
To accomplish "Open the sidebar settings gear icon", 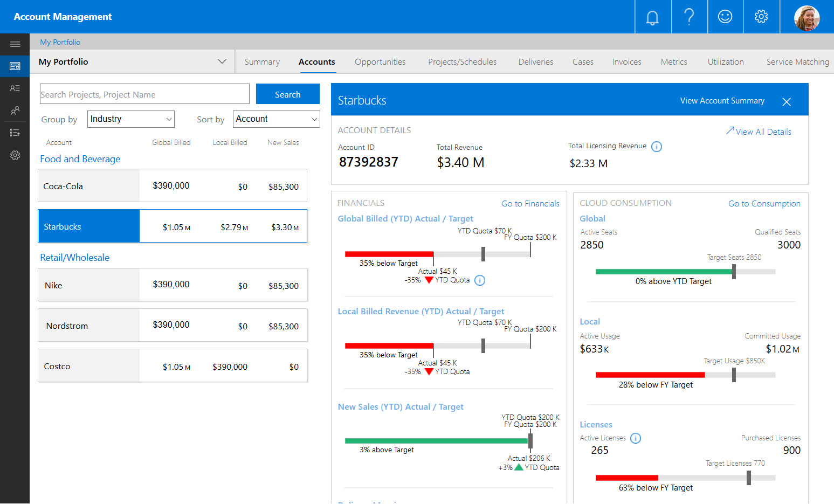I will [15, 155].
